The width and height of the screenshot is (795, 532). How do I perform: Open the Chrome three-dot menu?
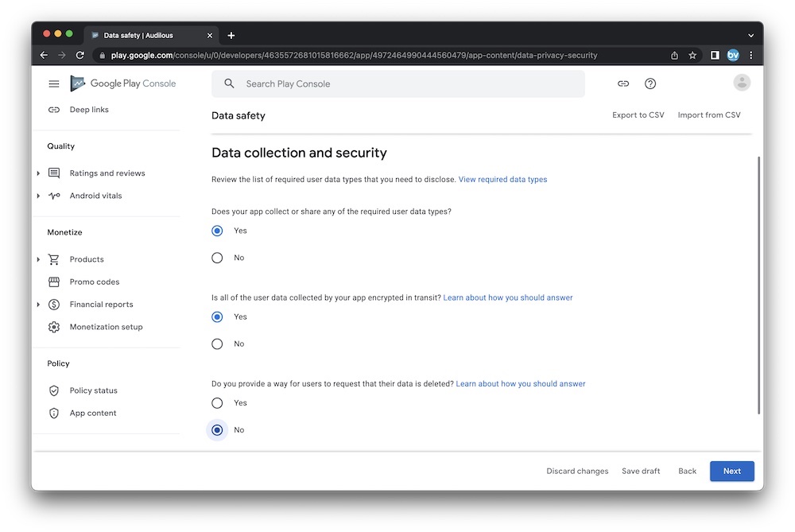[751, 56]
